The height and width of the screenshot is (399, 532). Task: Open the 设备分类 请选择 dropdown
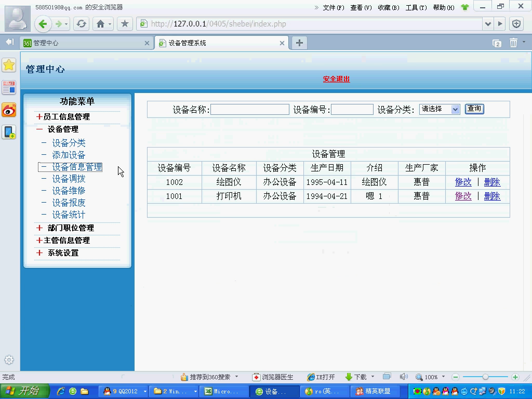coord(440,109)
